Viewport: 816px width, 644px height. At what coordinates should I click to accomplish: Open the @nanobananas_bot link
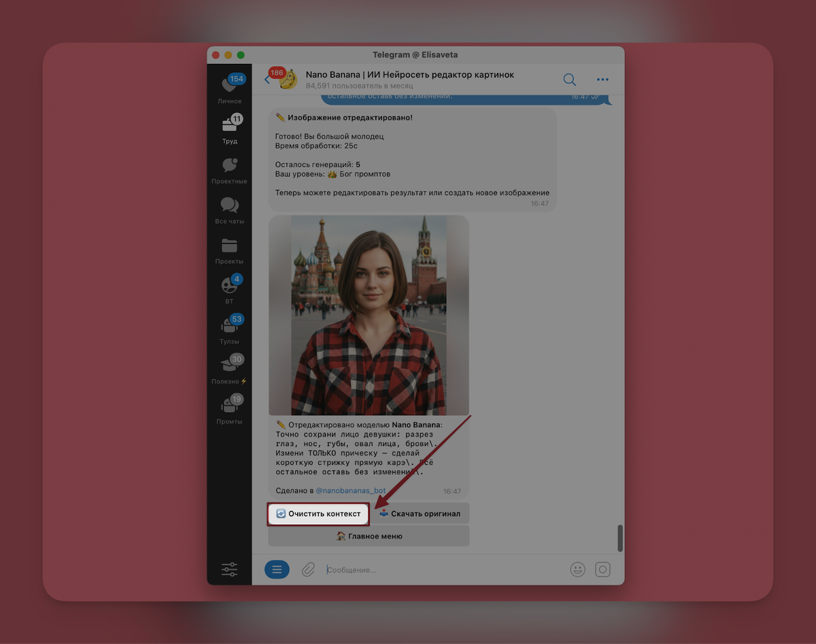[x=350, y=490]
